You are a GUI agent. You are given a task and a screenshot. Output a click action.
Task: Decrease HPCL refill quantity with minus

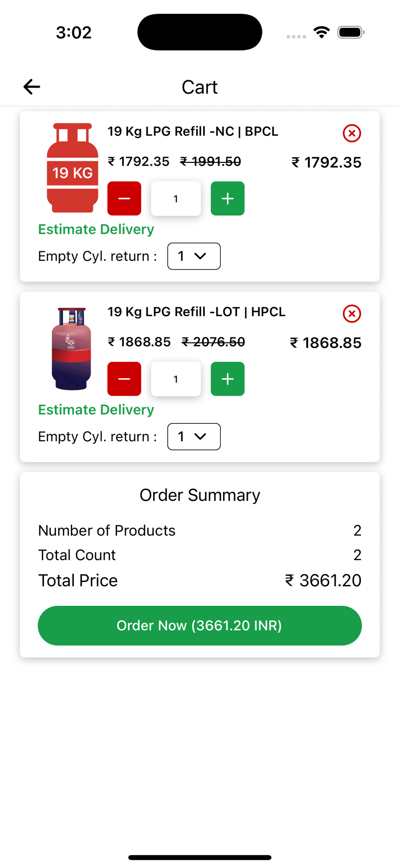(x=124, y=379)
